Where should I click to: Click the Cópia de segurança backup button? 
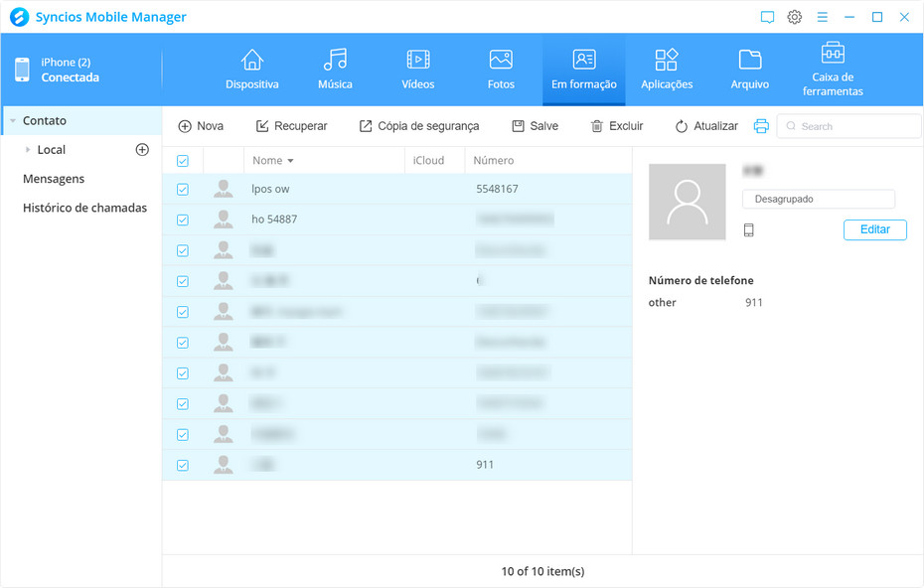click(x=418, y=126)
